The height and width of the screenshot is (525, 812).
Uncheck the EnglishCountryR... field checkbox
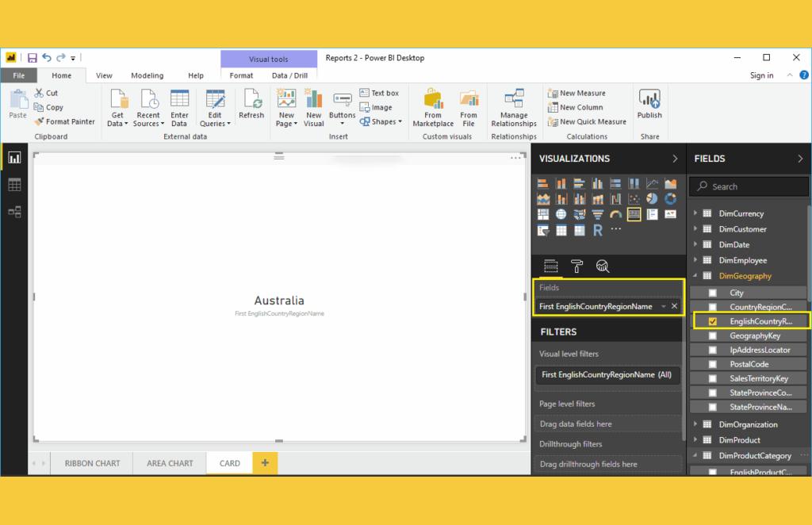click(x=712, y=321)
